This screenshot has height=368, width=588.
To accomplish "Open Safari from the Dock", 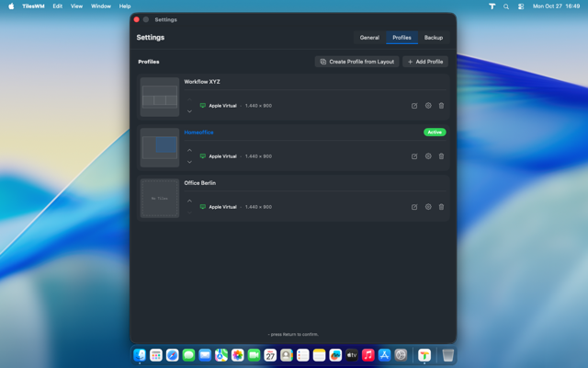I will click(172, 355).
